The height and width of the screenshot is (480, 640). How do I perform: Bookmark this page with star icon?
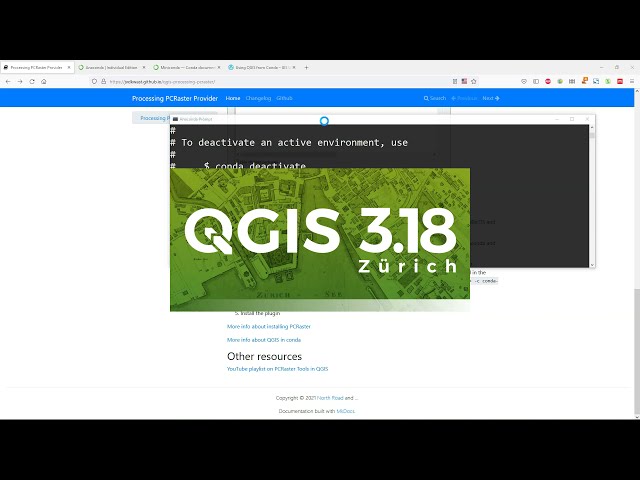(473, 82)
